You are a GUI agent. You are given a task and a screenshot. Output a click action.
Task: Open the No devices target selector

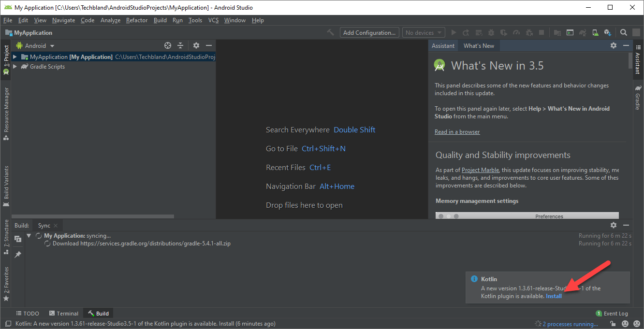[x=423, y=32]
